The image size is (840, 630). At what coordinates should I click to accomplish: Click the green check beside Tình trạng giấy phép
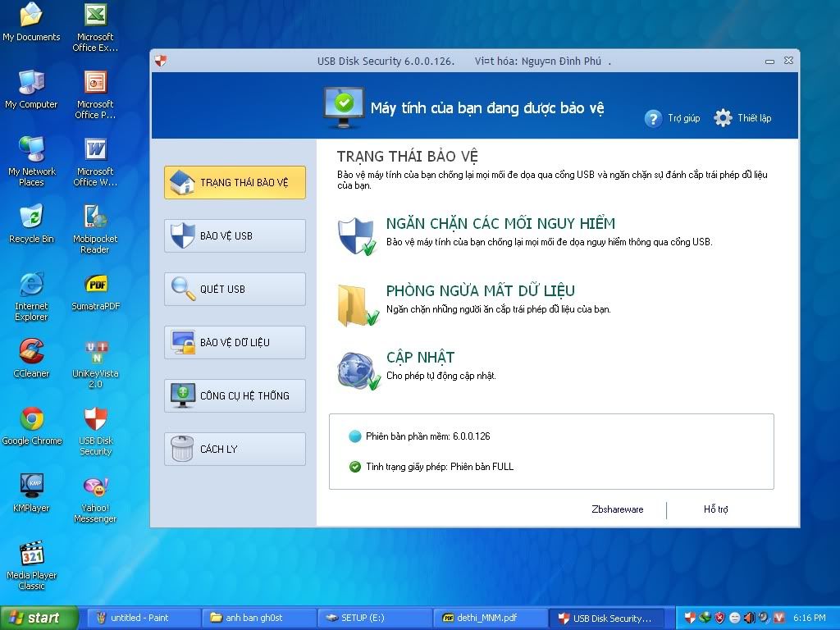354,467
